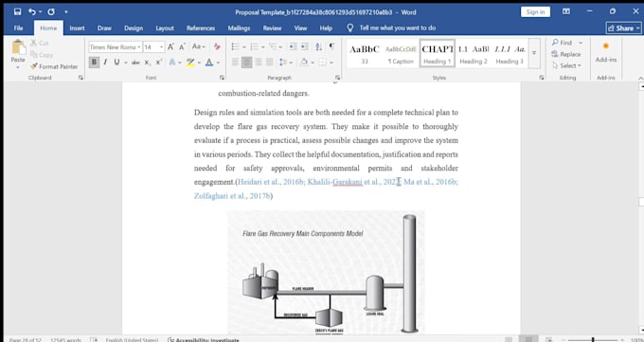
Task: Open the Zolfaghari et al., 2017b citation
Action: 232,196
